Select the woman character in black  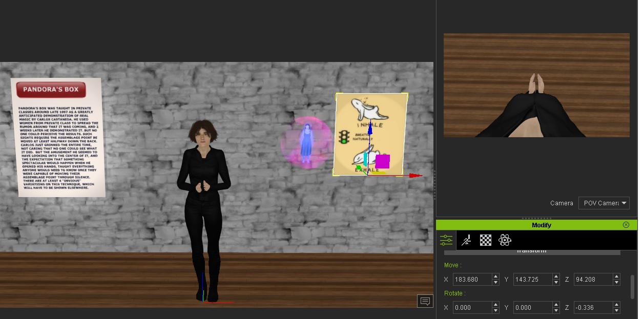coord(204,205)
